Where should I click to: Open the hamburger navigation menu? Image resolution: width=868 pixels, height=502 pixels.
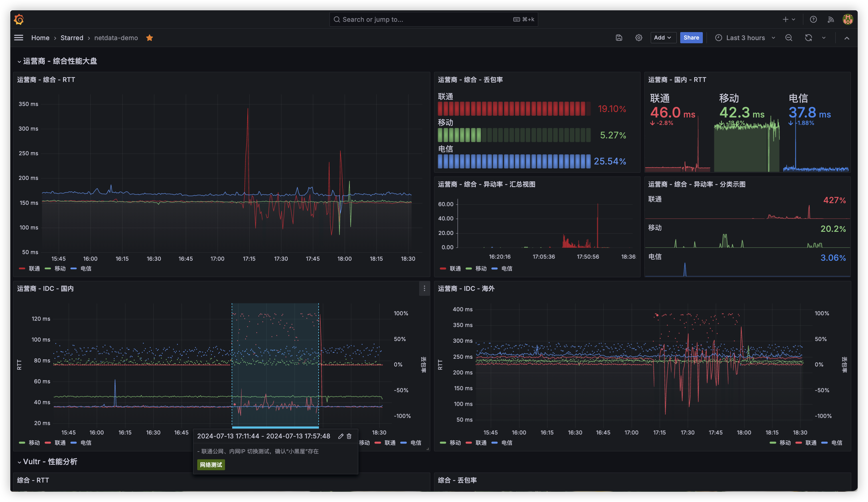click(19, 38)
